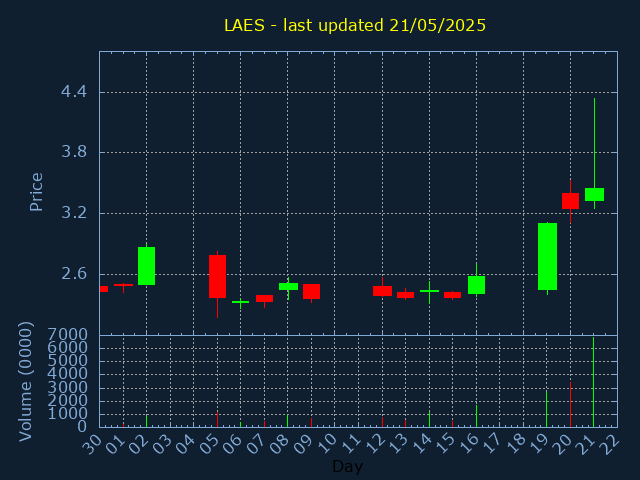Select the red candlestick on day 12
Screen dimensions: 640x480
click(382, 291)
